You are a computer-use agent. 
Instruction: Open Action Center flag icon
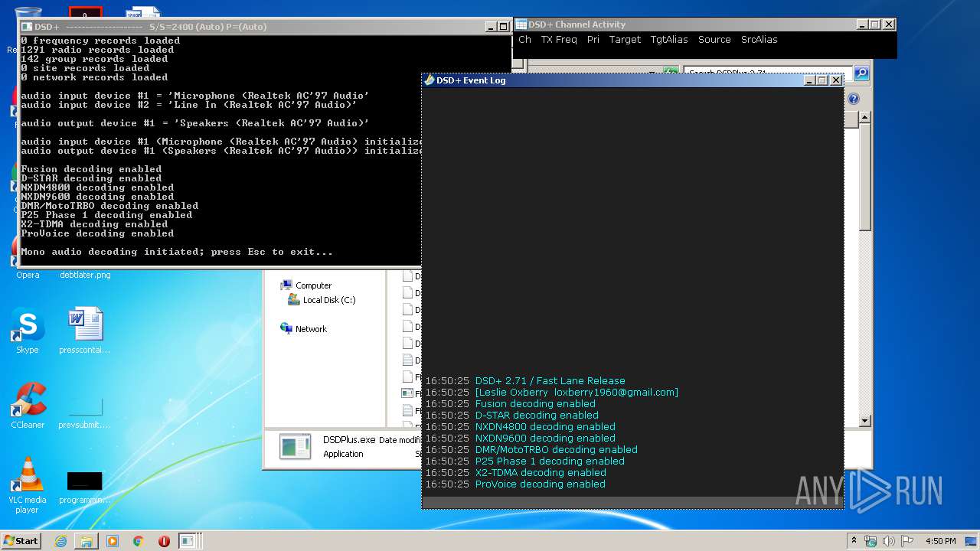[x=907, y=541]
